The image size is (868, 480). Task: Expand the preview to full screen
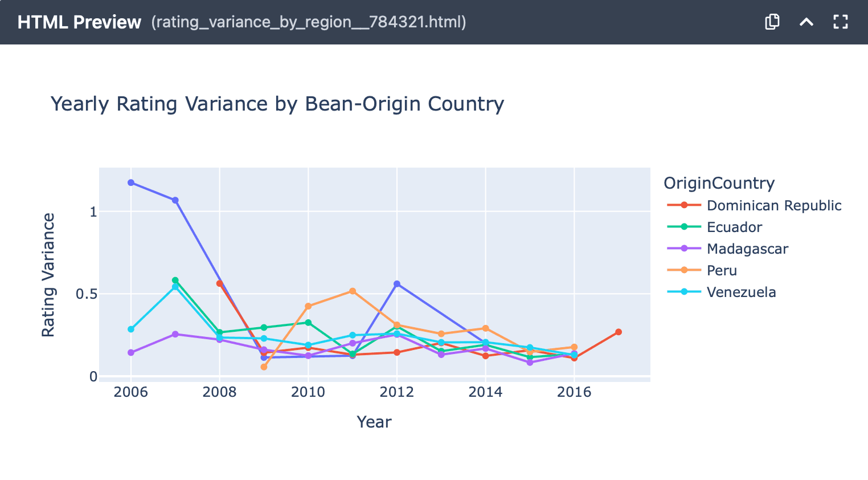click(840, 22)
